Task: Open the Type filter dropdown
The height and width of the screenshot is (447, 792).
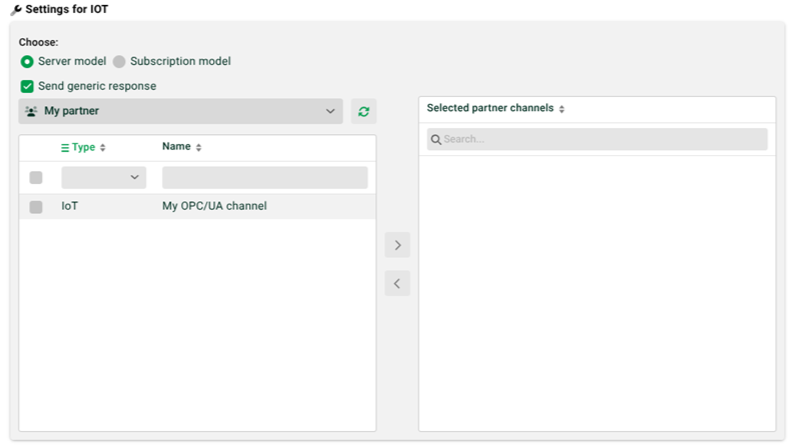Action: 104,178
